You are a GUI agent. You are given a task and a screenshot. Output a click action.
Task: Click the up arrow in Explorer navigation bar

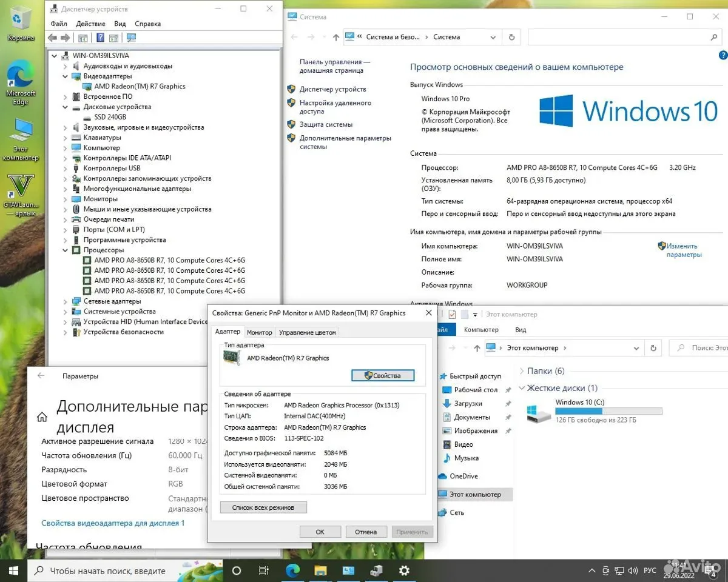click(x=476, y=348)
